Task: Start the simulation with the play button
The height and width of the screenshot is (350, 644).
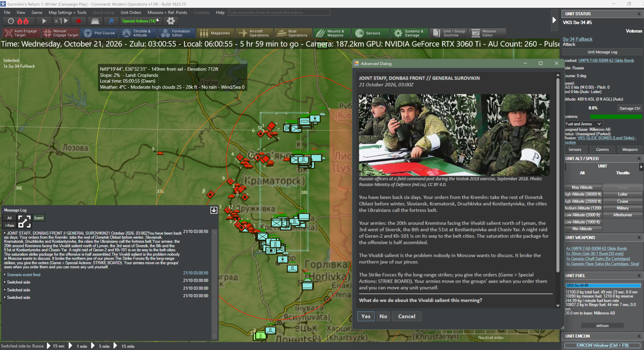Action: (44, 21)
